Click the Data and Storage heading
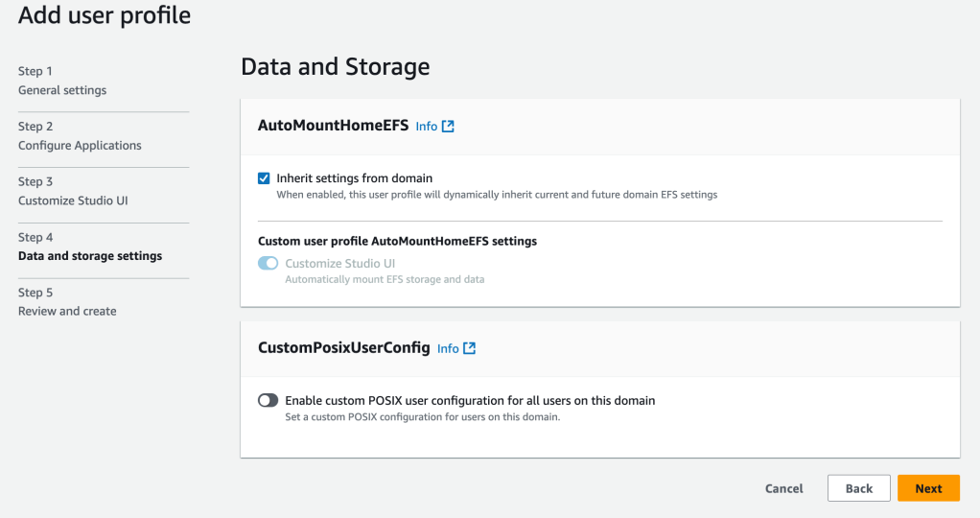Image resolution: width=980 pixels, height=518 pixels. click(335, 66)
